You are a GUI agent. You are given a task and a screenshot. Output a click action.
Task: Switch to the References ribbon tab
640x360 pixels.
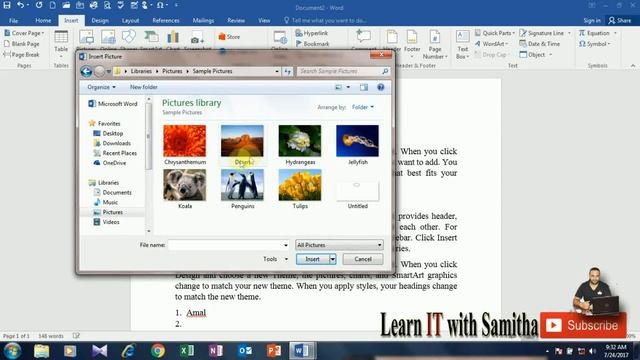coord(166,20)
